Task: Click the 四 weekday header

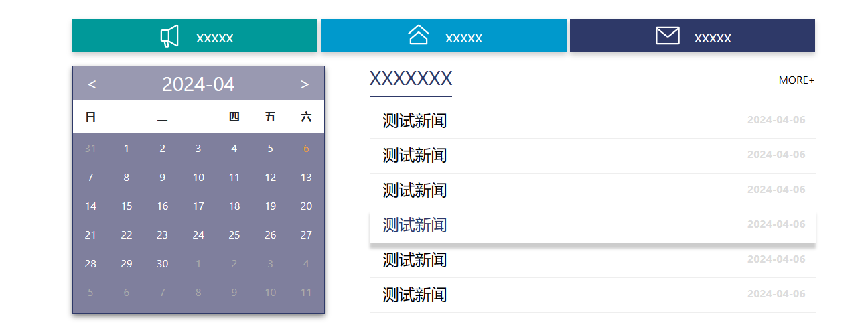Action: [x=234, y=117]
